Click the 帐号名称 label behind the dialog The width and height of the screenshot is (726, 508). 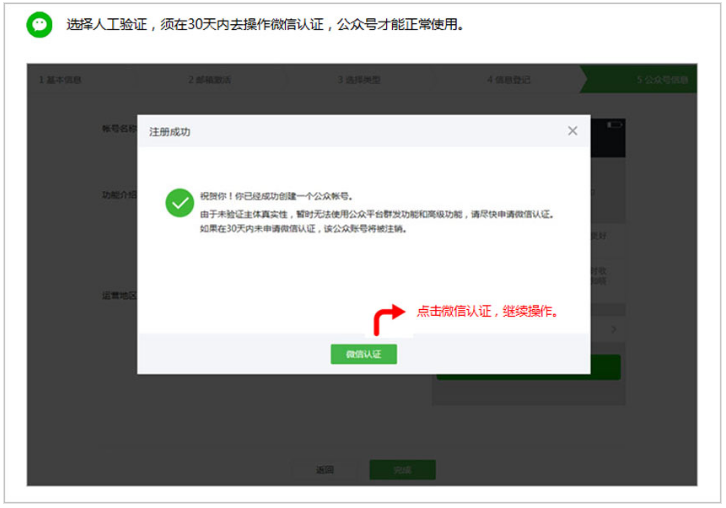pyautogui.click(x=119, y=128)
